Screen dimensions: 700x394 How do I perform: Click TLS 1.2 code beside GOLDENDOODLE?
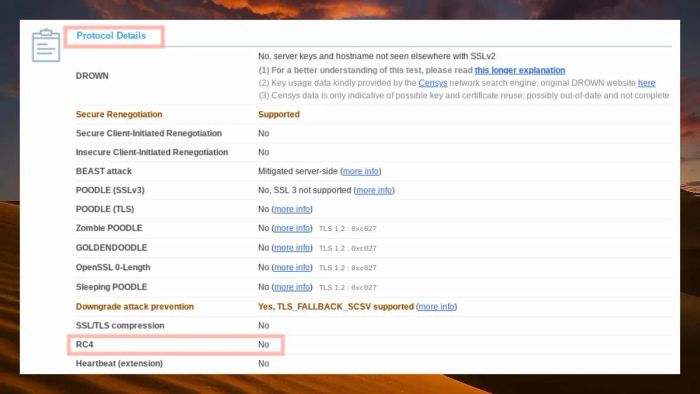(x=348, y=248)
